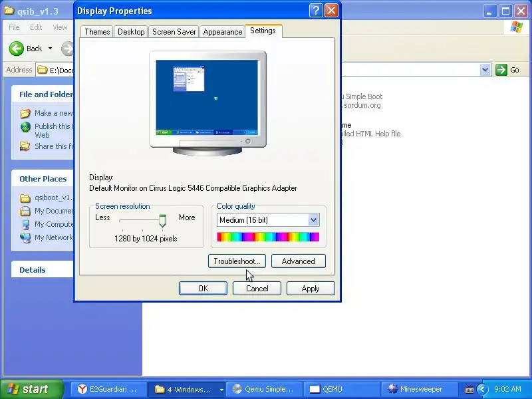Open the Windows Explorer taskbar group
The image size is (532, 399).
186,389
